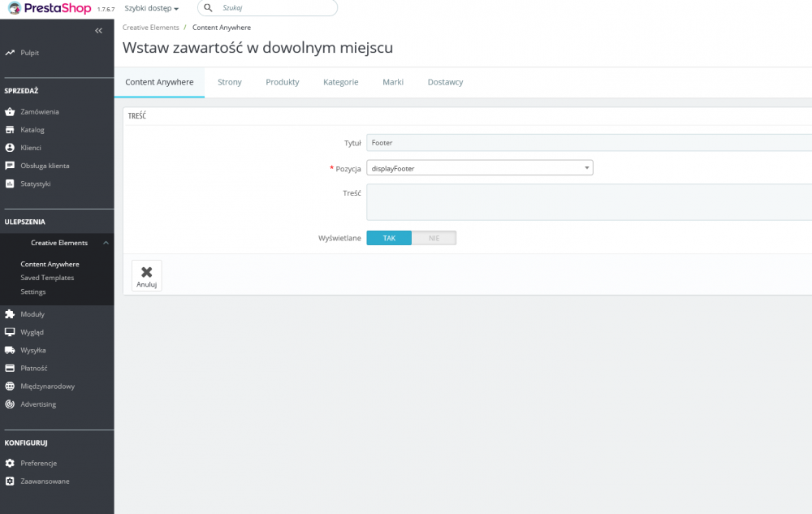Disable Wyświetlane by clicking NIE

[434, 237]
